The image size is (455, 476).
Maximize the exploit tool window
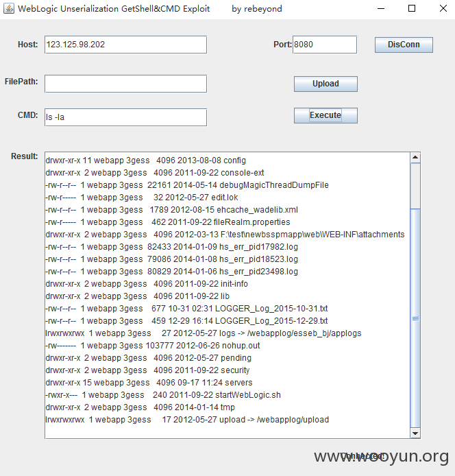pos(412,8)
